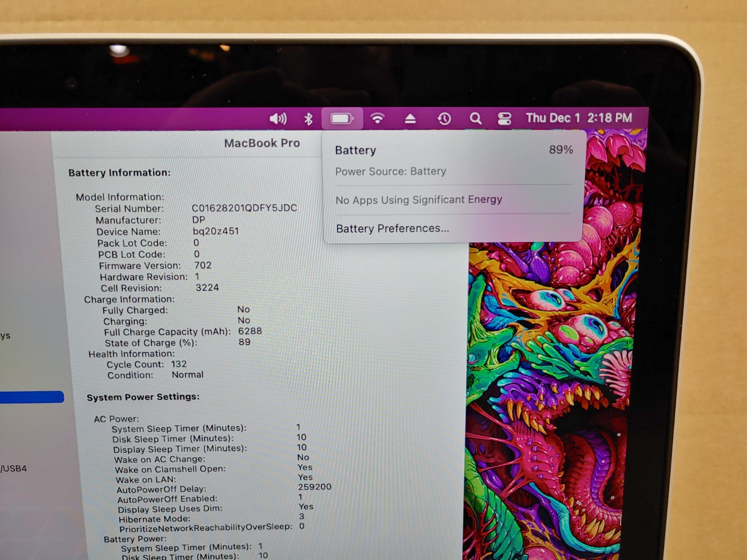Click the Battery heading in dropdown
Viewport: 747px width, 560px height.
click(x=355, y=150)
